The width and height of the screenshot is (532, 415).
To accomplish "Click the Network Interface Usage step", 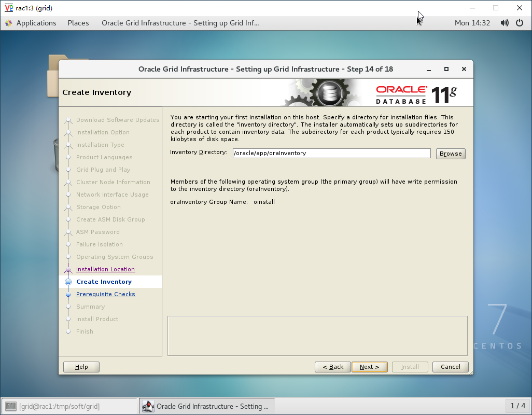I will 113,195.
